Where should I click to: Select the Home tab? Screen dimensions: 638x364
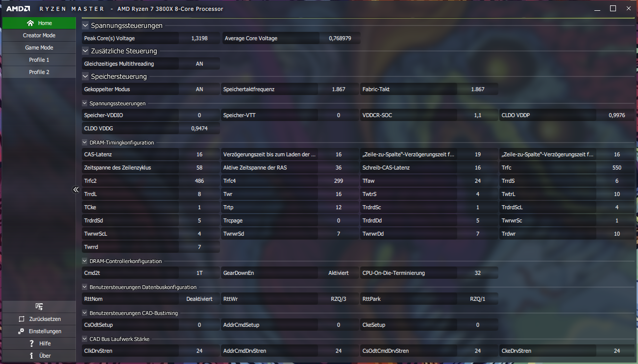click(39, 23)
